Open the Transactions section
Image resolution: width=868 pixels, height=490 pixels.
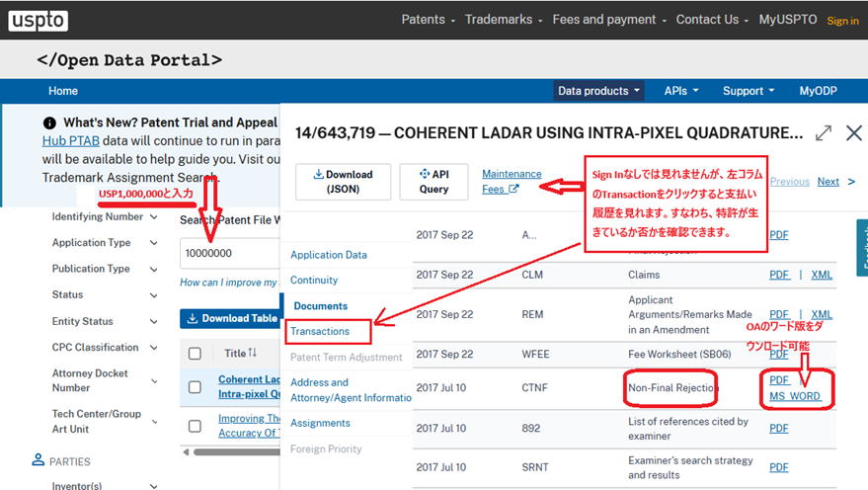point(320,331)
